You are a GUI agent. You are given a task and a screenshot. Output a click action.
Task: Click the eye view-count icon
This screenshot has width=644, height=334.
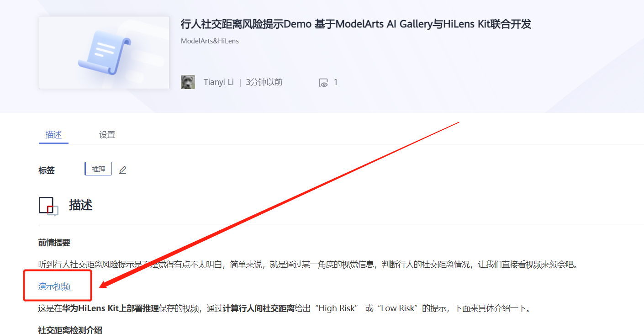[x=323, y=83]
